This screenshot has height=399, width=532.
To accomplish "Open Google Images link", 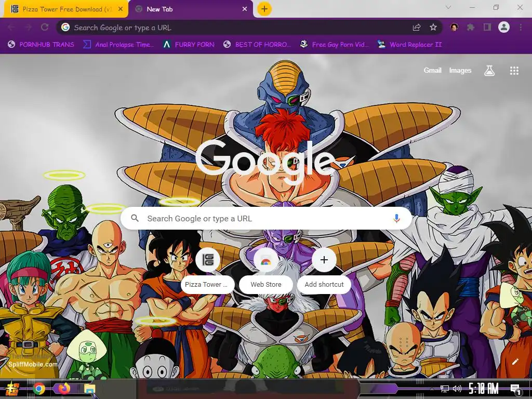I will click(x=460, y=71).
